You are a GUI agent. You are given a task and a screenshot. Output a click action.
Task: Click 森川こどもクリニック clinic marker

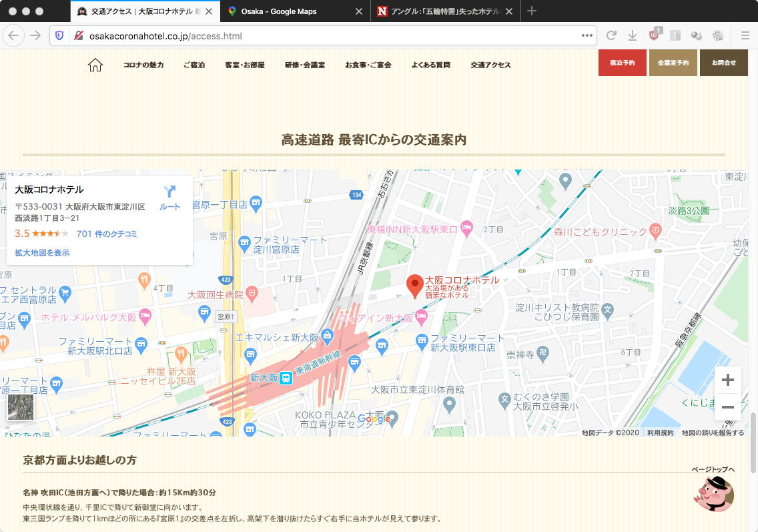(655, 231)
